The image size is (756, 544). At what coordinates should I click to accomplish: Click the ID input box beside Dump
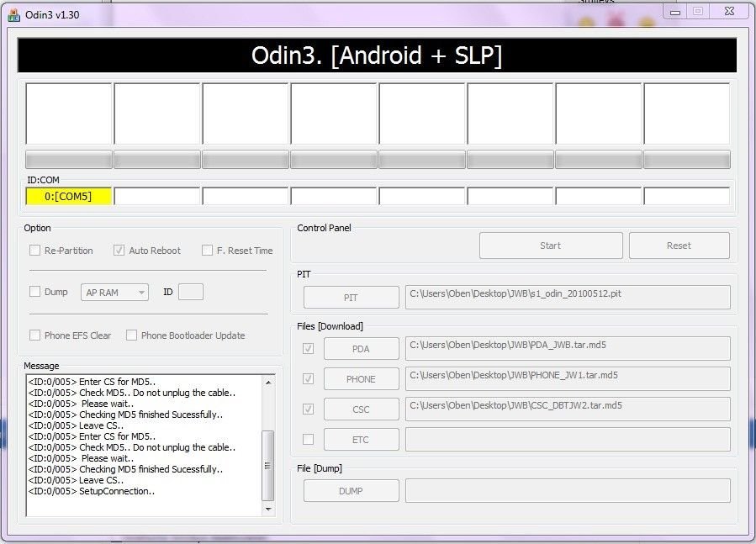(x=191, y=292)
